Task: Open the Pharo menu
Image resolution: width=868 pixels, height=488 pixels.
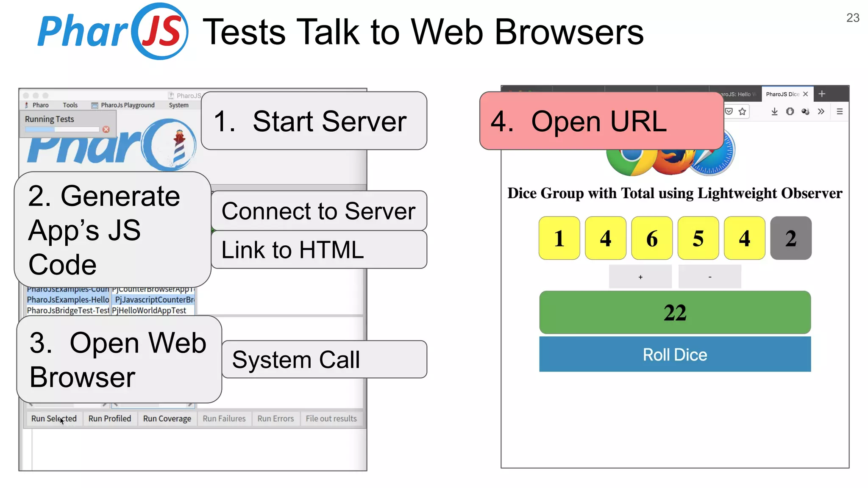Action: coord(40,105)
